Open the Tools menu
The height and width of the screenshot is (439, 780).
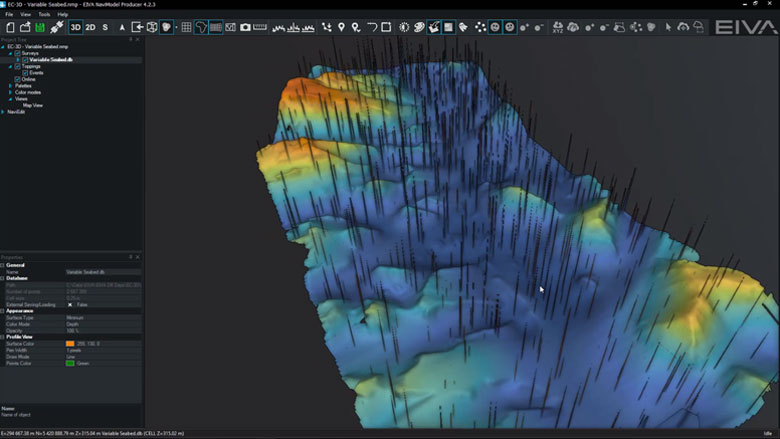(44, 14)
